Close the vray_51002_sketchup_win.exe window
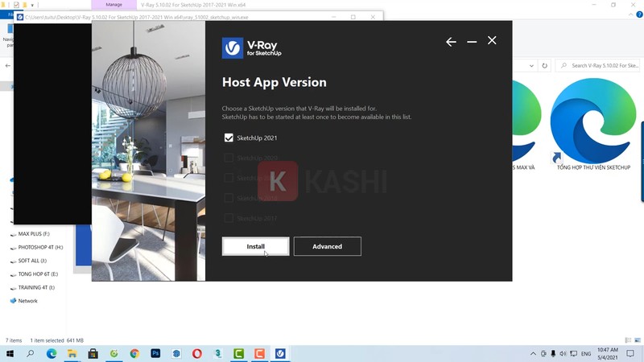Screen dimensions: 644x362 (373, 17)
